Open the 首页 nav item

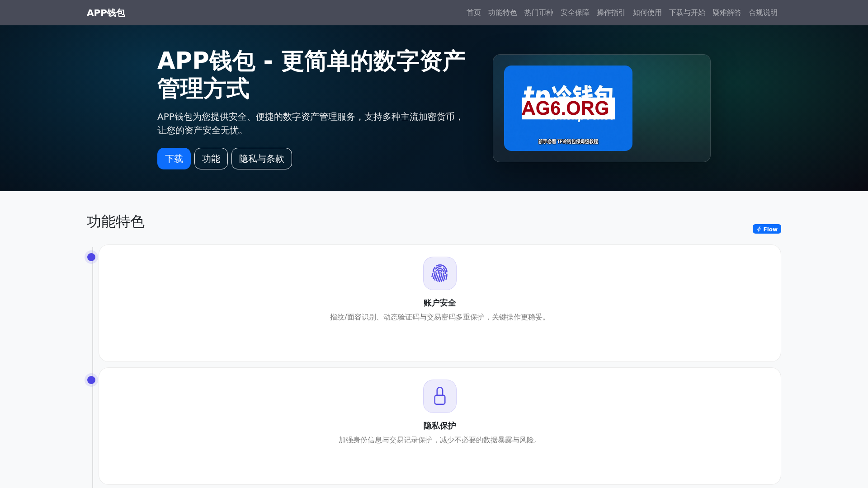(474, 13)
